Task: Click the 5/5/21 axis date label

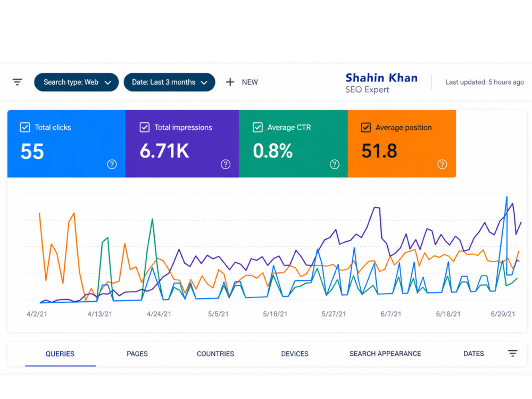Action: pyautogui.click(x=218, y=314)
